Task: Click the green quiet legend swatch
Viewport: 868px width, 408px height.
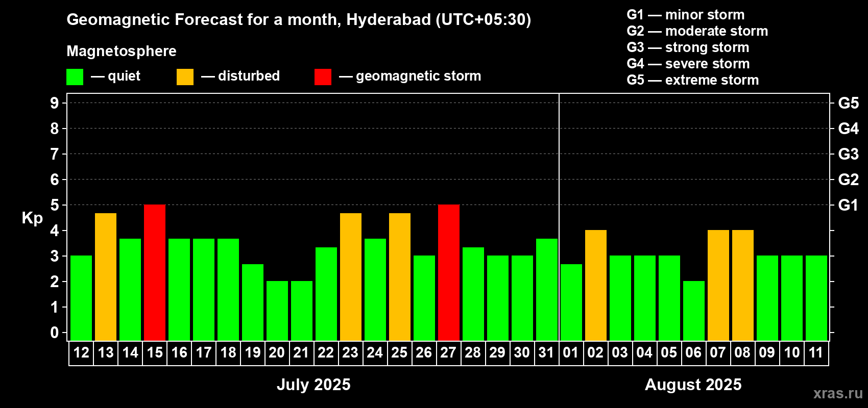Action: tap(75, 77)
